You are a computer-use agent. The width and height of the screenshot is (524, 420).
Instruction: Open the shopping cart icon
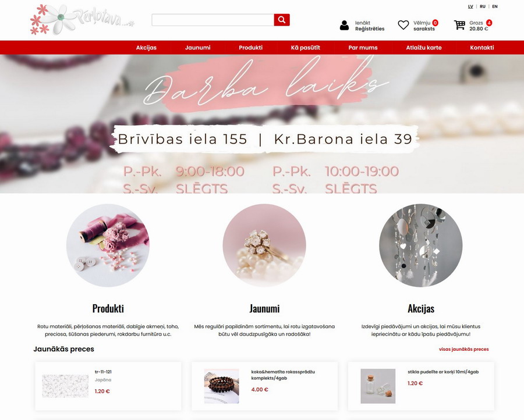459,25
